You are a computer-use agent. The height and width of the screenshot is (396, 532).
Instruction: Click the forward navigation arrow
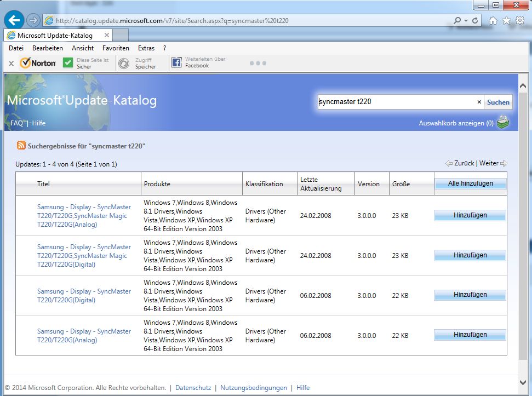(x=33, y=20)
